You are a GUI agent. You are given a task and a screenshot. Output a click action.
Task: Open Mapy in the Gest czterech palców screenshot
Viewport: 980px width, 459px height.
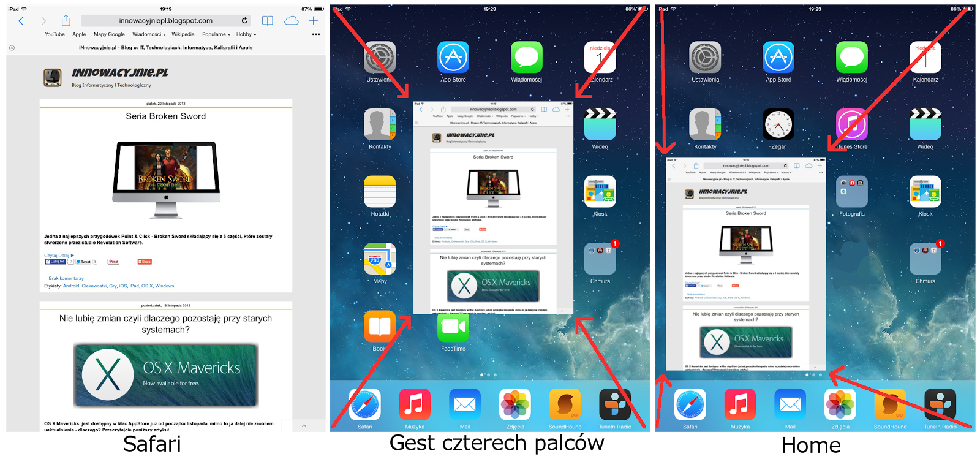380,259
